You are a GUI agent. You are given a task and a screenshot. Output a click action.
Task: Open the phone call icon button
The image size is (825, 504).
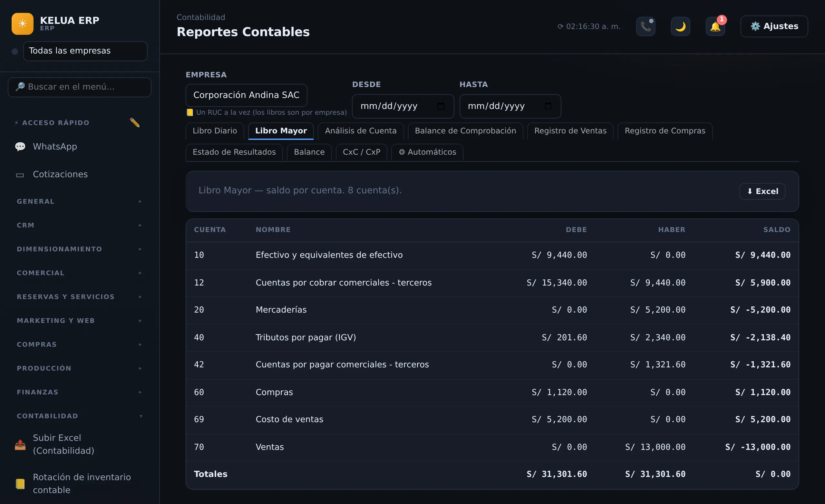coord(645,26)
